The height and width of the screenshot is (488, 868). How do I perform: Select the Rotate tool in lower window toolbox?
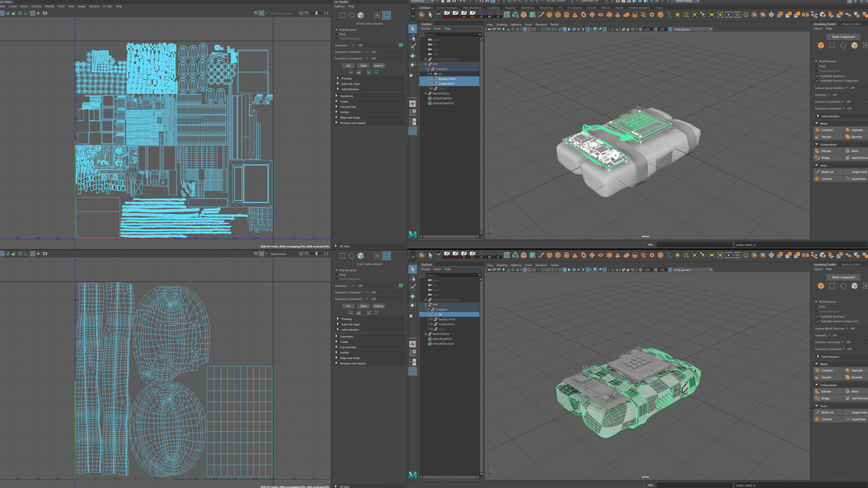pyautogui.click(x=413, y=305)
